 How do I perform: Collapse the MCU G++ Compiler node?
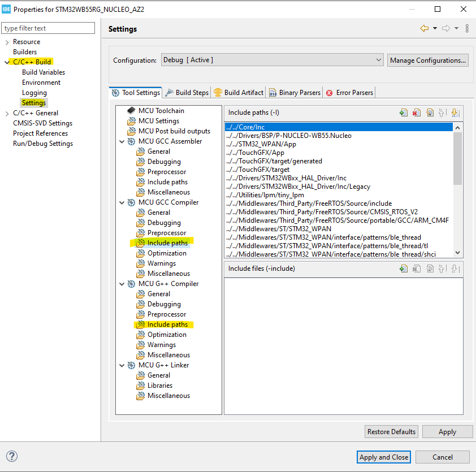122,284
